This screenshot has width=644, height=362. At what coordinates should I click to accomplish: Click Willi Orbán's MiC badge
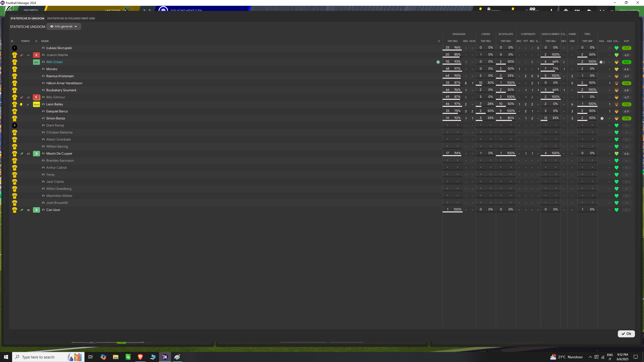pos(36,62)
